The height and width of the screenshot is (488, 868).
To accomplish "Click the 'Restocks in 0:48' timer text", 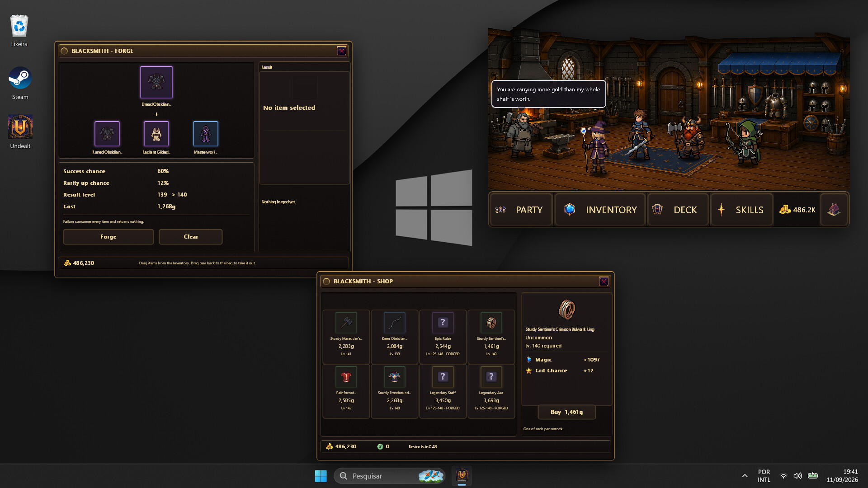I will pyautogui.click(x=423, y=447).
